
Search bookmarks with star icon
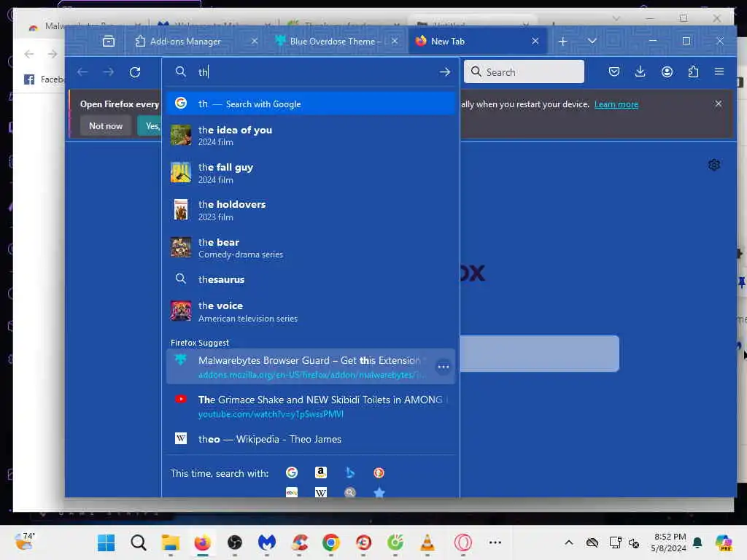pyautogui.click(x=379, y=492)
